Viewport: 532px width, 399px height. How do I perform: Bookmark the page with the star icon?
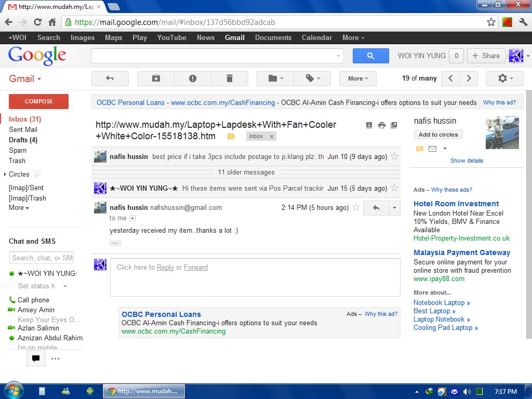(491, 22)
